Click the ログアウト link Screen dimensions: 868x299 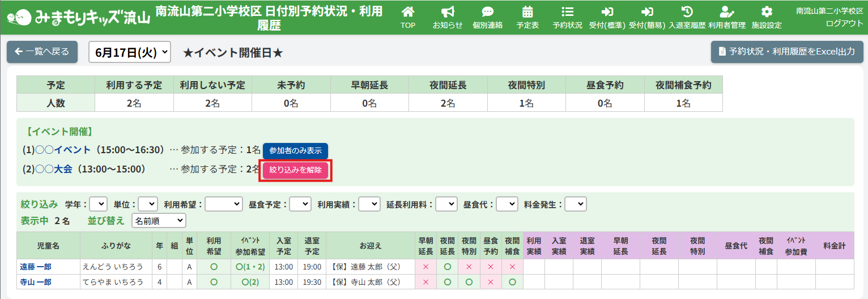(x=844, y=23)
